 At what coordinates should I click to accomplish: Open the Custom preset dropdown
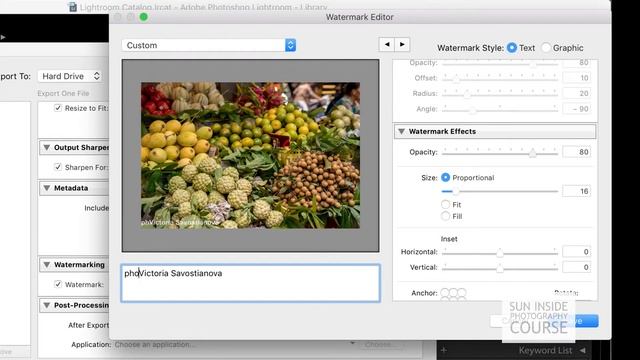click(x=209, y=45)
